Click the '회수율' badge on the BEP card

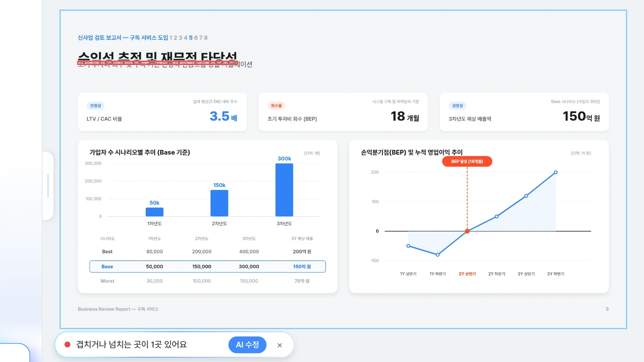277,106
